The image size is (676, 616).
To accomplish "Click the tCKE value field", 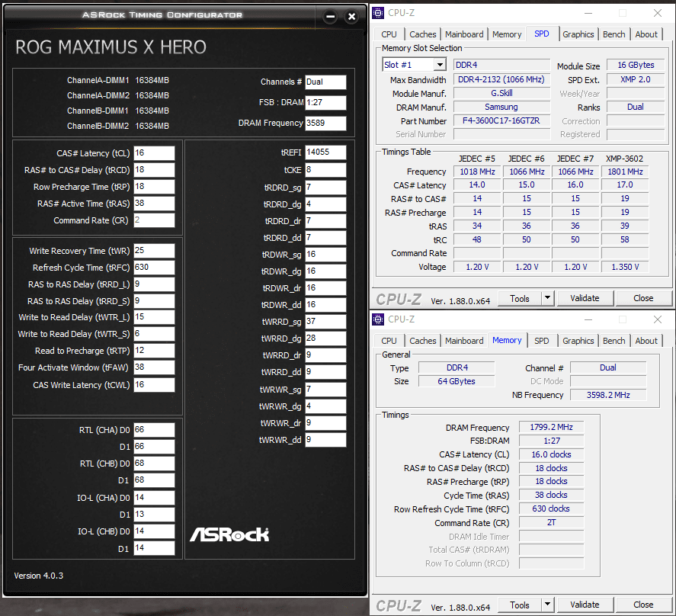I will point(325,170).
